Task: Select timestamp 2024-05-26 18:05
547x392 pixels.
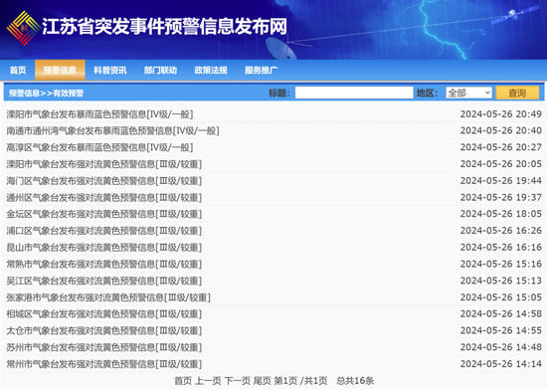Action: point(501,214)
